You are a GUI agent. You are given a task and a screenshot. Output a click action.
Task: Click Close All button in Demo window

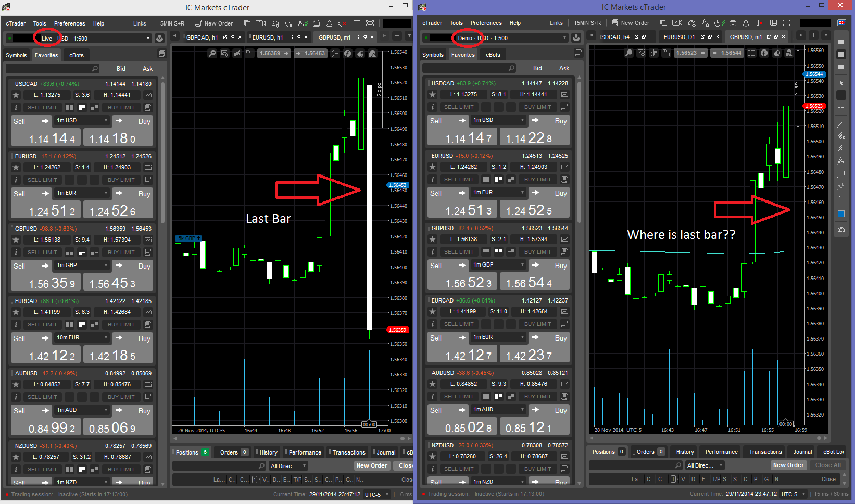coord(828,465)
